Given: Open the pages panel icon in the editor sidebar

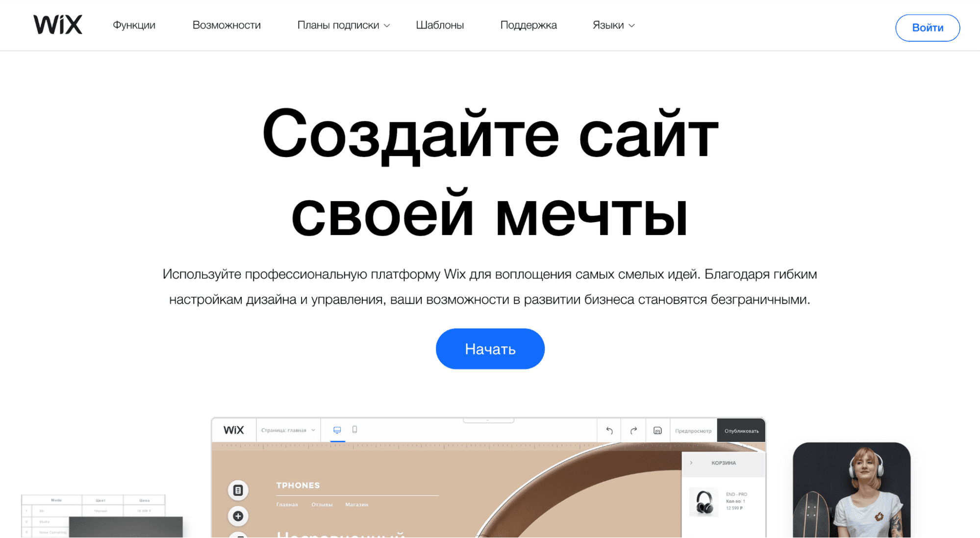Looking at the screenshot, I should 238,490.
